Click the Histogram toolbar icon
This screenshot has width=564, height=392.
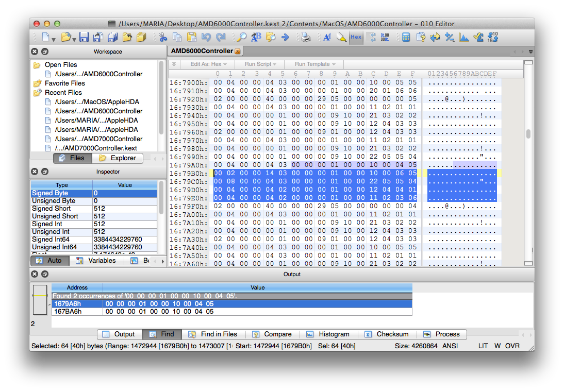click(464, 37)
